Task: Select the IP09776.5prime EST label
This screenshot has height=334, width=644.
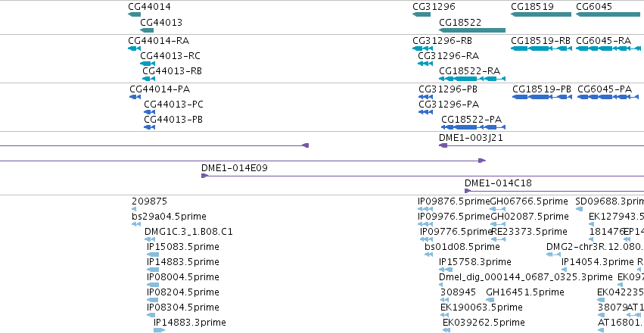Action: [x=456, y=232]
